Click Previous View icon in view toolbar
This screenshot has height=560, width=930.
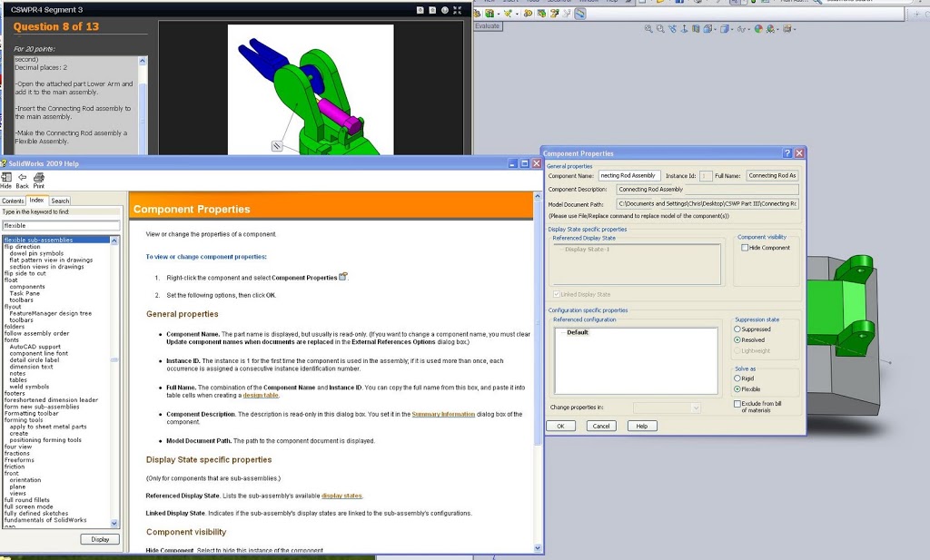pos(673,28)
